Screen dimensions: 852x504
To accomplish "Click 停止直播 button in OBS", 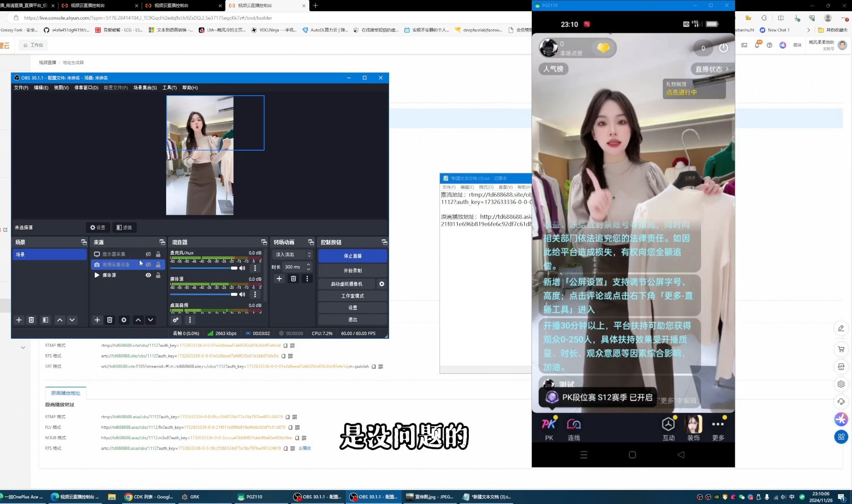I will pyautogui.click(x=353, y=256).
